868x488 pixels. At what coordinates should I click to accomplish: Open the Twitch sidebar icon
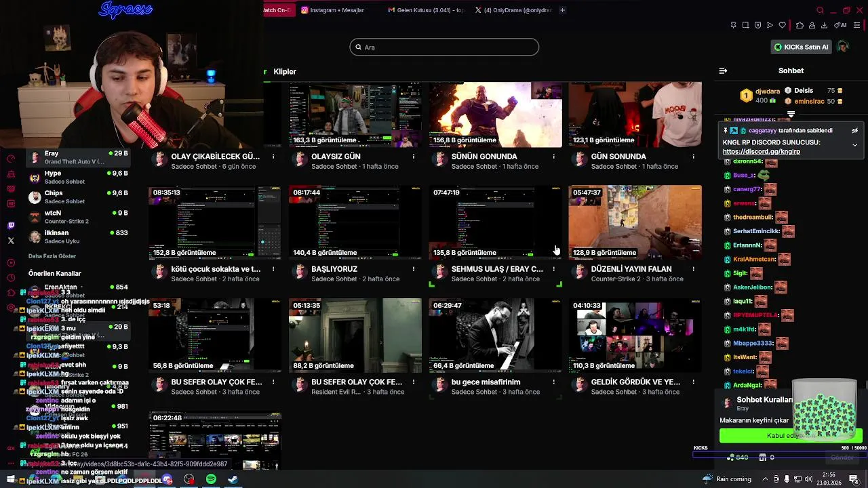[x=11, y=226]
